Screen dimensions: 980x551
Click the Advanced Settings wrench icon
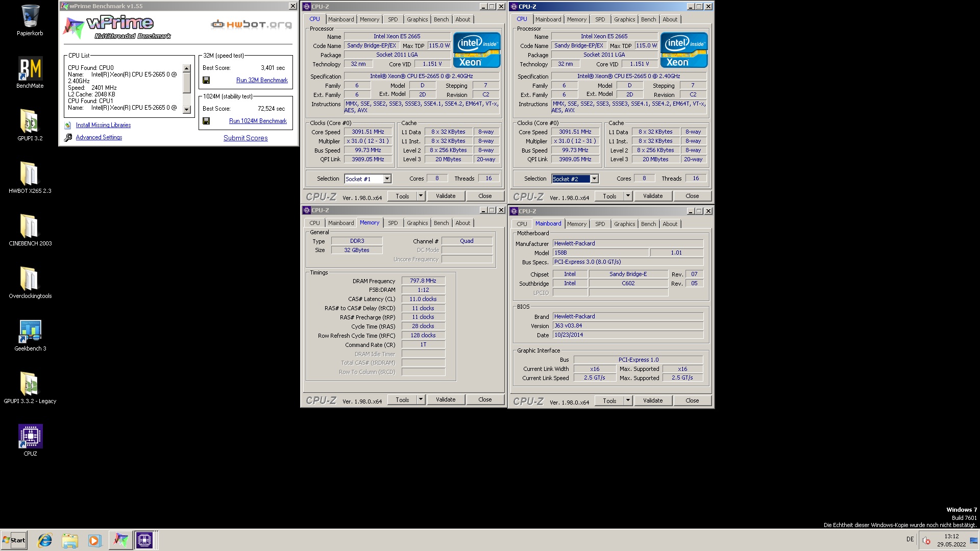click(68, 137)
